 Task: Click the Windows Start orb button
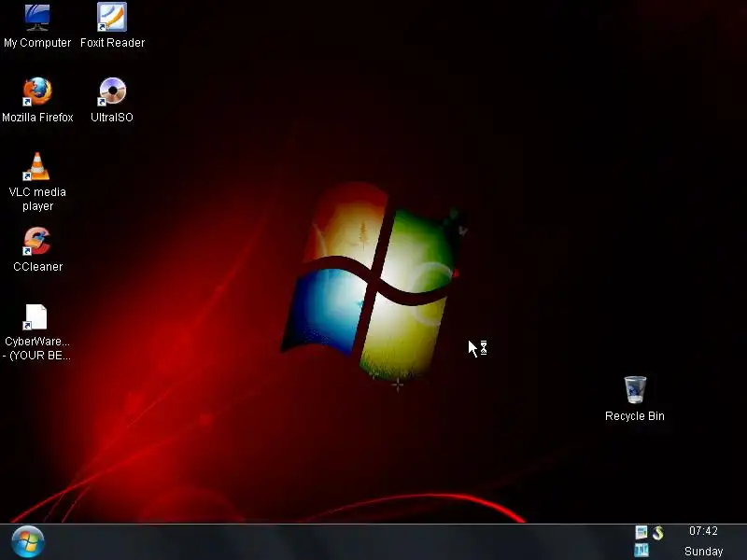[x=28, y=542]
